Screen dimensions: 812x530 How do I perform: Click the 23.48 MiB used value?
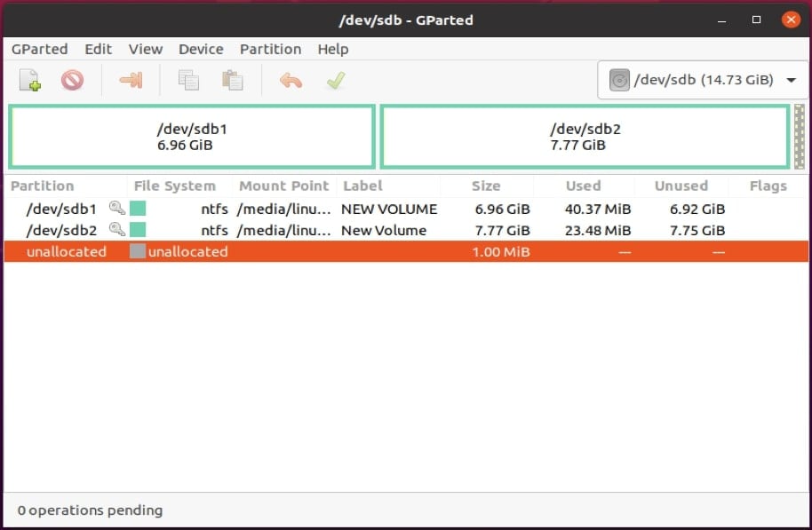598,230
